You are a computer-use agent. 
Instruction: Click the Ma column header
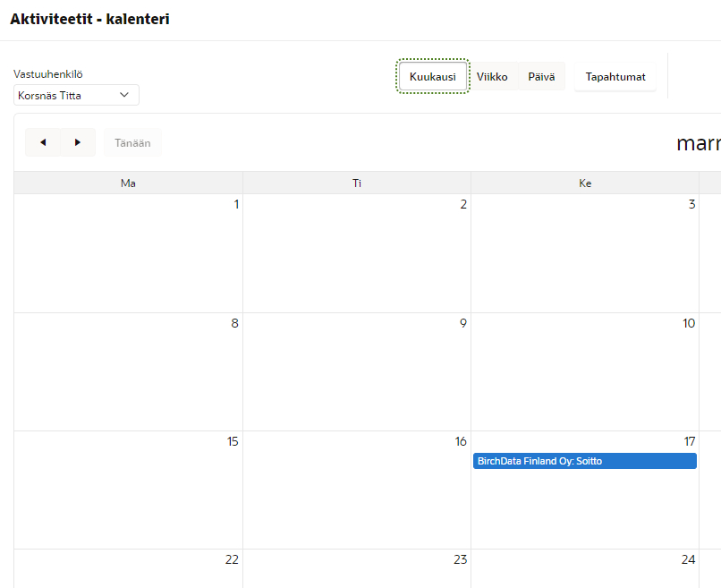pyautogui.click(x=128, y=183)
